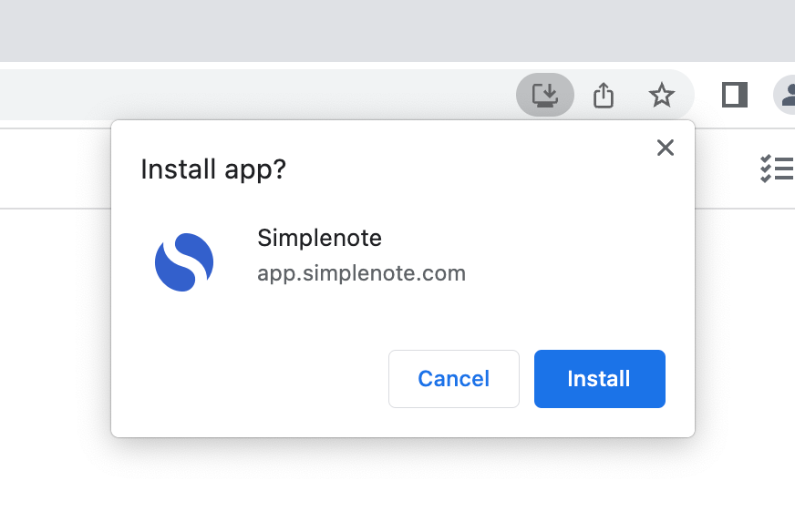Click the checklist icon on the page toolbar

tap(777, 169)
